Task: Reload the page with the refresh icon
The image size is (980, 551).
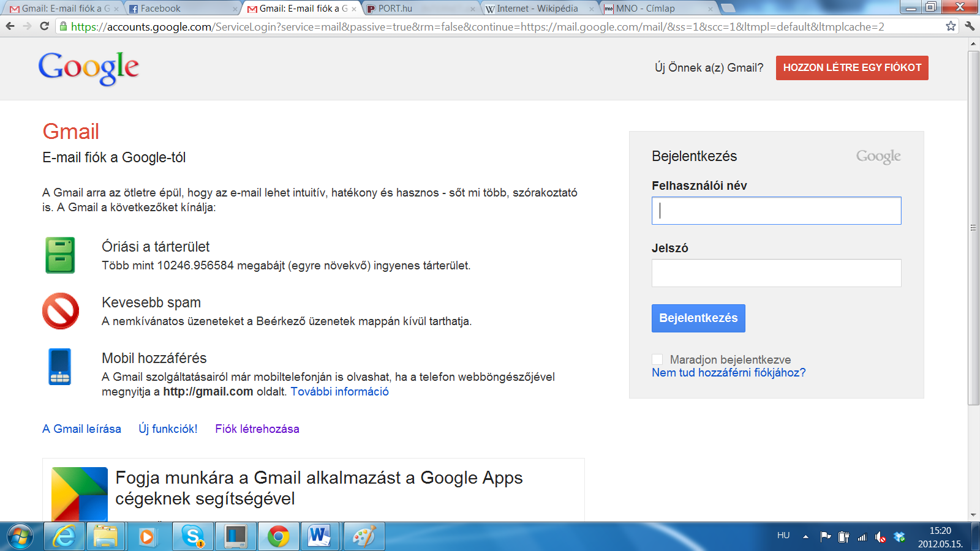Action: click(44, 26)
